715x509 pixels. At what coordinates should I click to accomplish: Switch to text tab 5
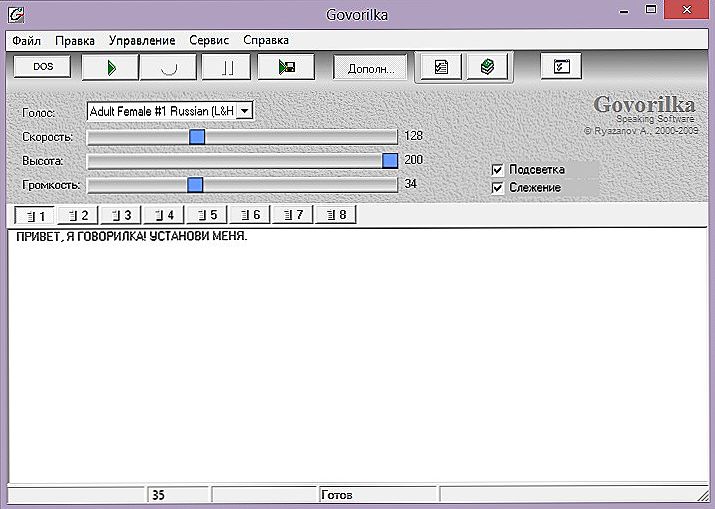pos(208,215)
